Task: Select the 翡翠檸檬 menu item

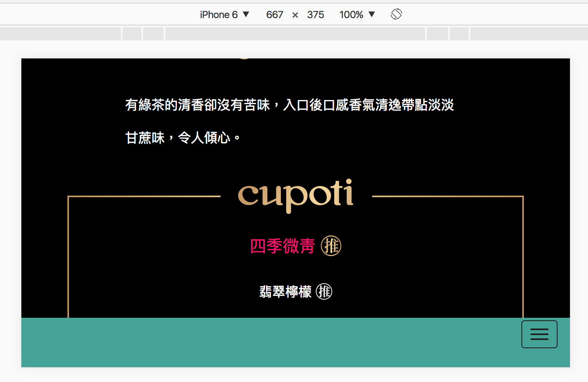Action: coord(285,292)
